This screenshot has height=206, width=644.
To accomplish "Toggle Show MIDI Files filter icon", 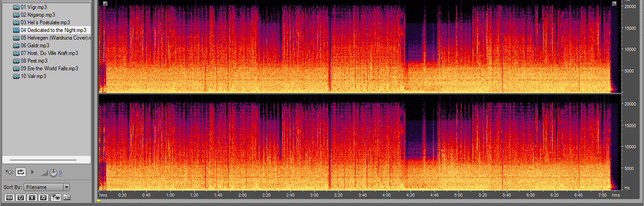I will [44, 197].
